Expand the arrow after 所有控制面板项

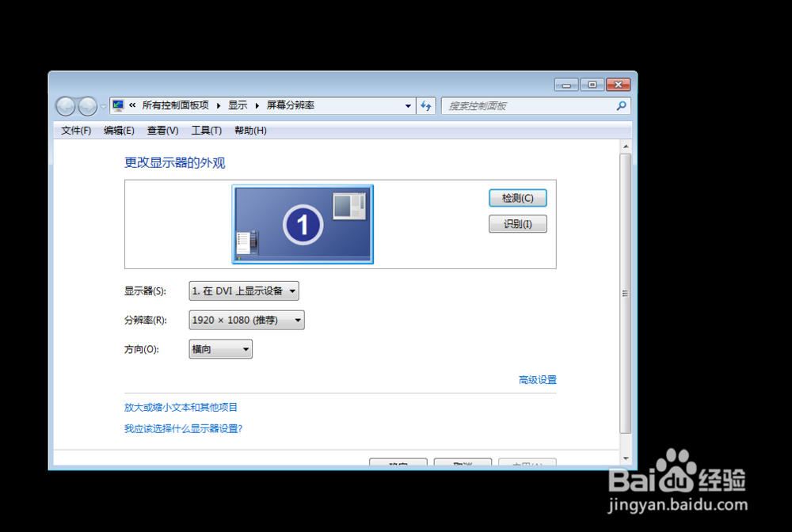(x=219, y=105)
